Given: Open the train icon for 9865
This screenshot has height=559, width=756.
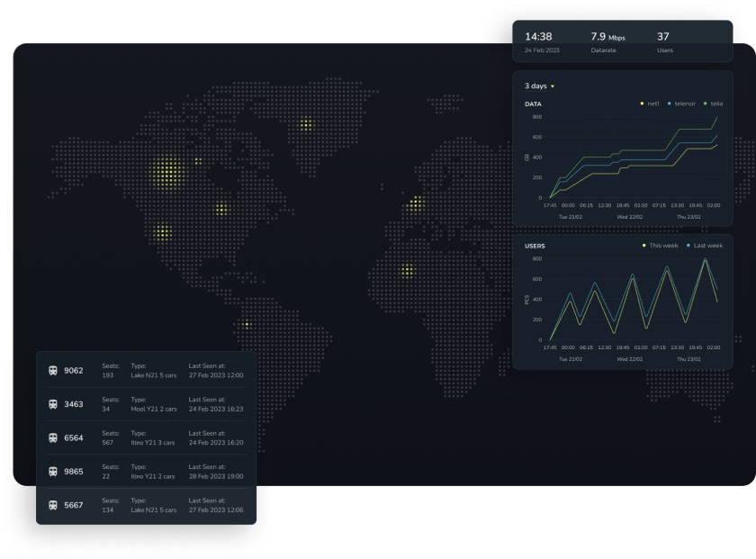Looking at the screenshot, I should 53,472.
